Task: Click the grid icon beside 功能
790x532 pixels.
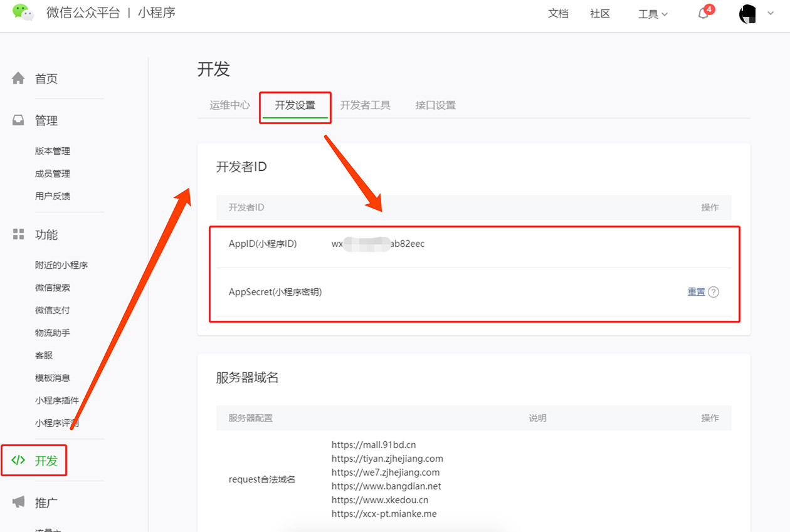Action: click(x=18, y=234)
